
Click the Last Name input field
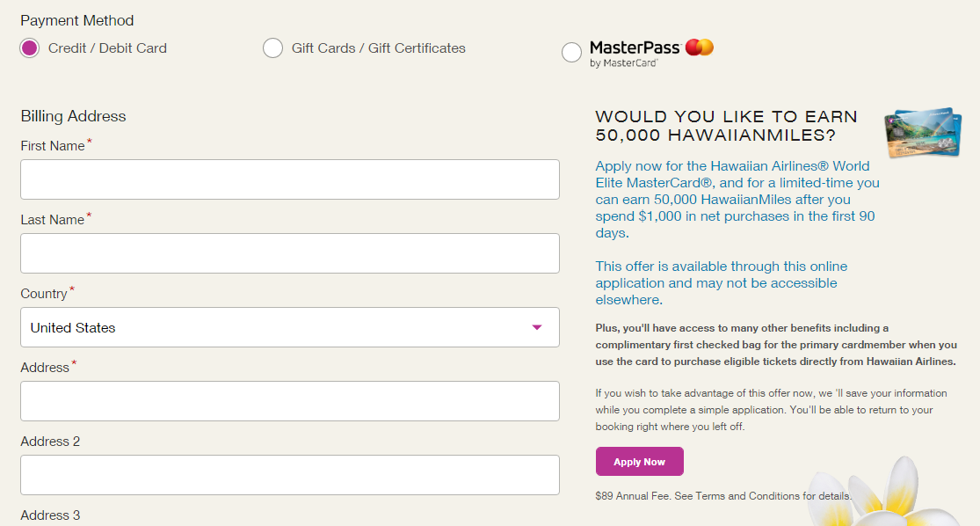click(x=290, y=253)
